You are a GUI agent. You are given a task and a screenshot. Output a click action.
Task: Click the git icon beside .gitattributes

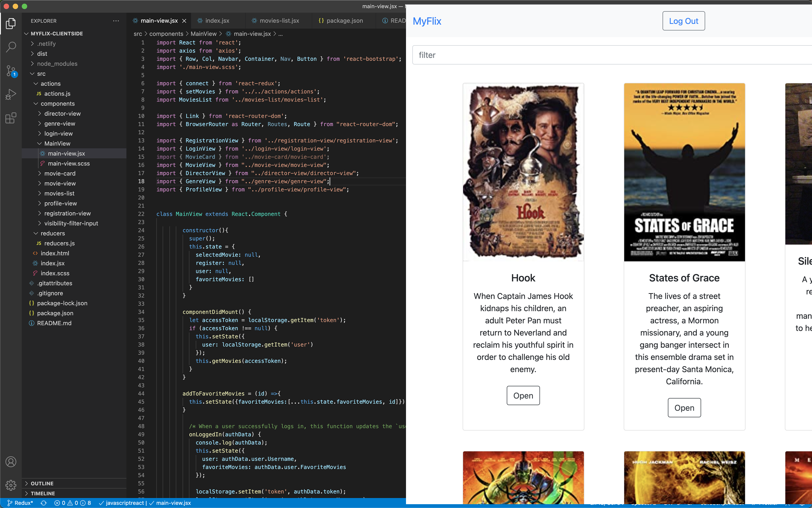pyautogui.click(x=31, y=283)
